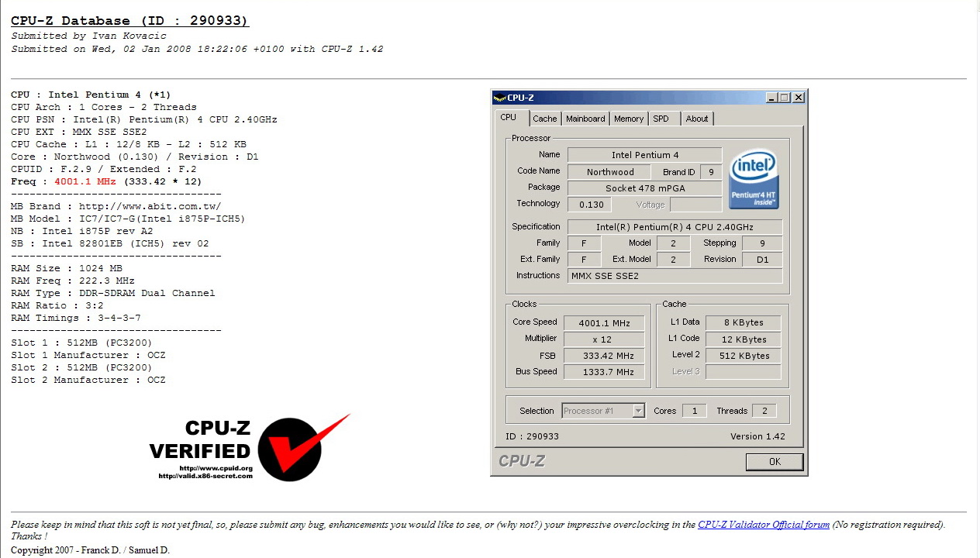Click the Multiplier value x 12
This screenshot has width=980, height=558.
pyautogui.click(x=604, y=339)
